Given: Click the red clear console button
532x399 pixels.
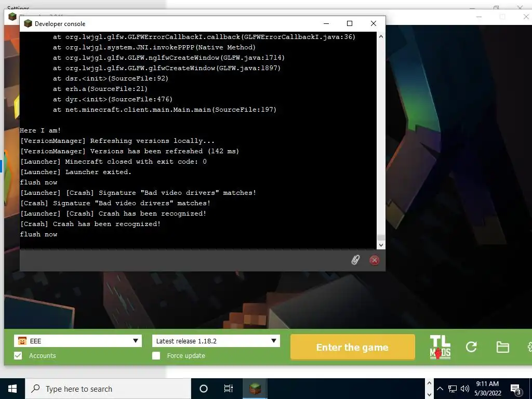Looking at the screenshot, I should (374, 260).
